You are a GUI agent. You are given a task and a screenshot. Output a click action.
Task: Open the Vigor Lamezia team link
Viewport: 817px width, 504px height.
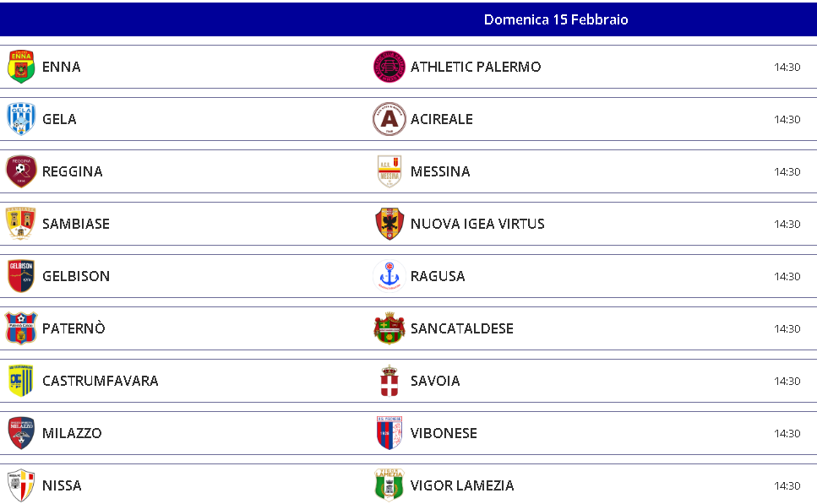pos(461,485)
